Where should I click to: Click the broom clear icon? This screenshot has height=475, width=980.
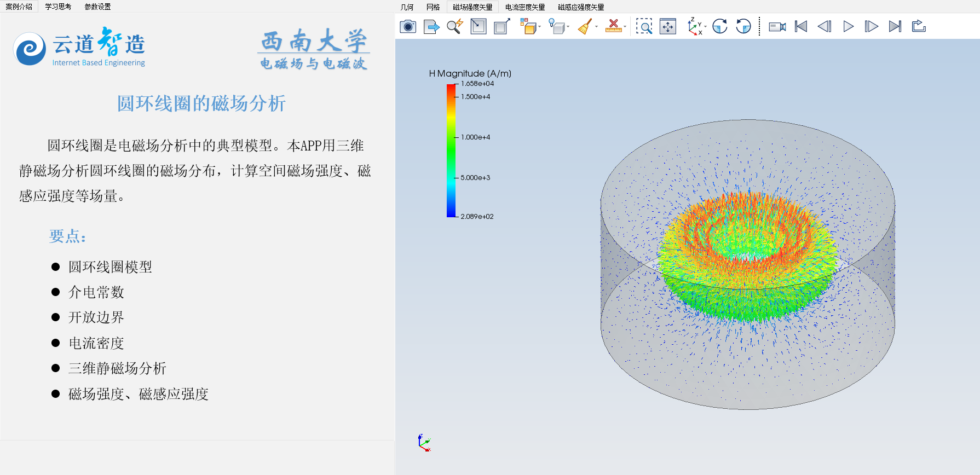pos(585,26)
